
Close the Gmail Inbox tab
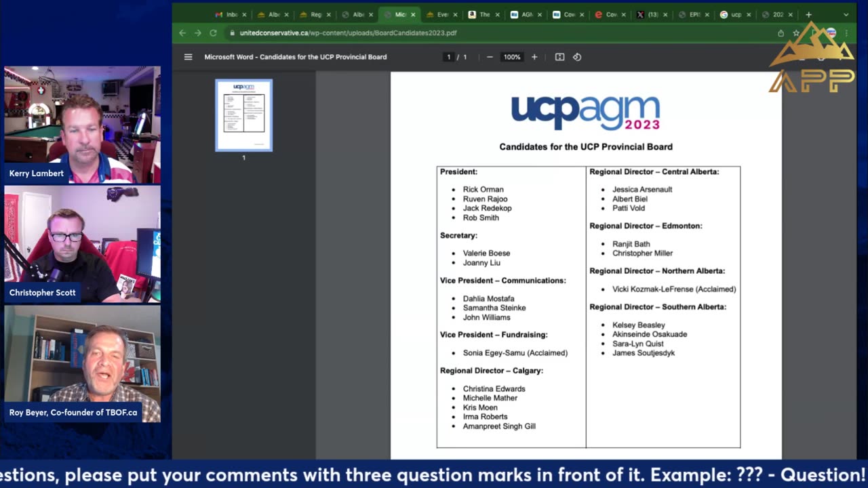(244, 14)
